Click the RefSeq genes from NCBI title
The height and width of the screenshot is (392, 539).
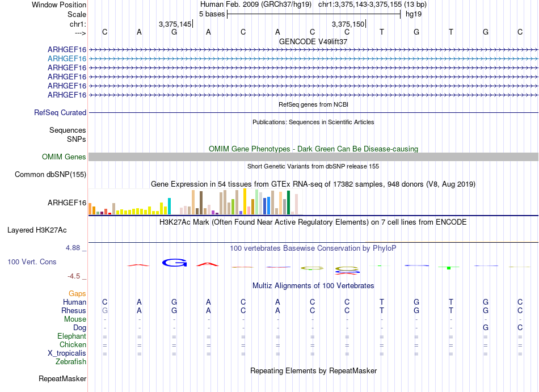point(313,104)
